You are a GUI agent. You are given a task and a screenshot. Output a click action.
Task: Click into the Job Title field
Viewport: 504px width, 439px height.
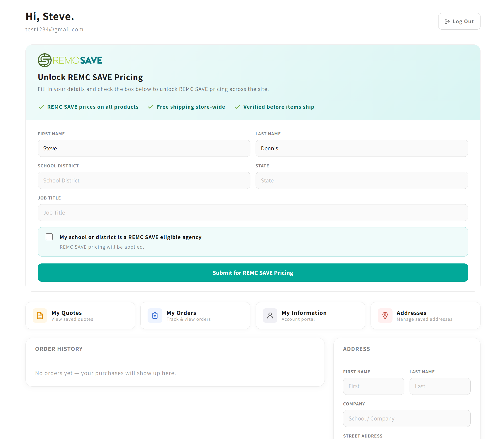point(253,213)
